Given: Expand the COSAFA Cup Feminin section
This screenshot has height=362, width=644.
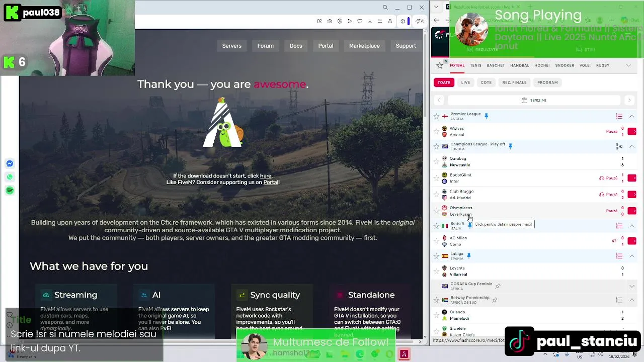Looking at the screenshot, I should click(x=632, y=286).
